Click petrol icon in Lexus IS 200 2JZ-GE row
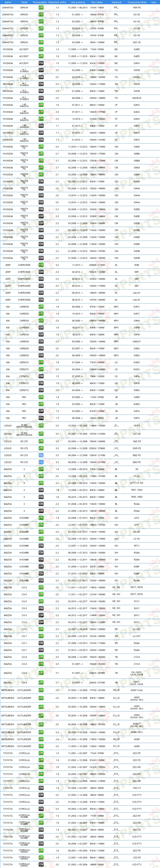Screen dimensions: 160x868 (x=41, y=434)
